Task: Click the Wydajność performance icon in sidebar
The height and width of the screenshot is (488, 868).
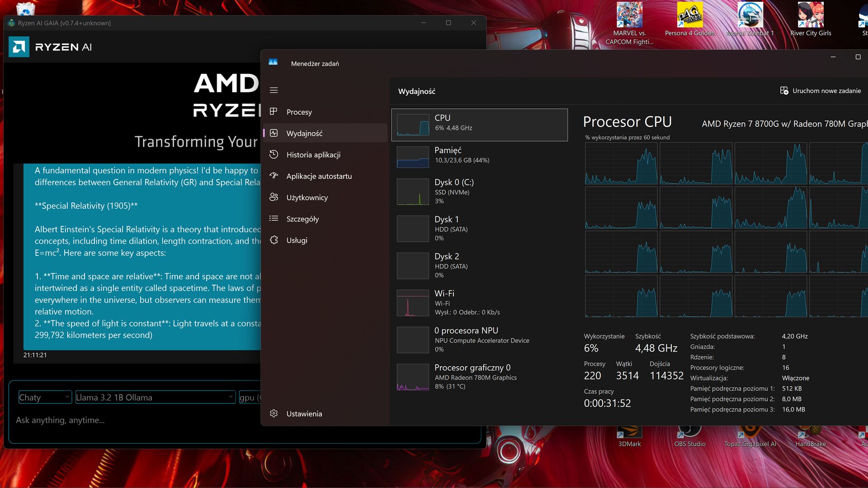Action: pyautogui.click(x=274, y=133)
